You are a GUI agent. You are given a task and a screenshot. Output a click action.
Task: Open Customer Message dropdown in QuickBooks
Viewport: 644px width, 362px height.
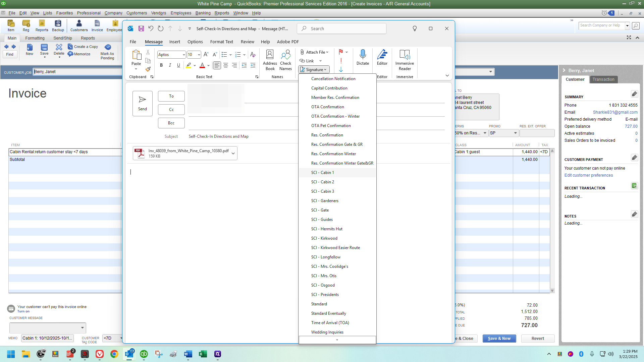[82, 328]
